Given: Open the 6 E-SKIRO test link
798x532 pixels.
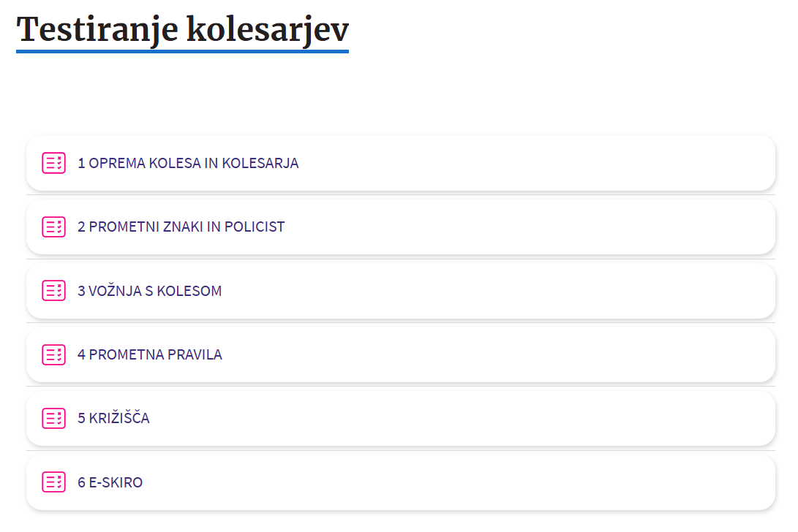Looking at the screenshot, I should 110,482.
